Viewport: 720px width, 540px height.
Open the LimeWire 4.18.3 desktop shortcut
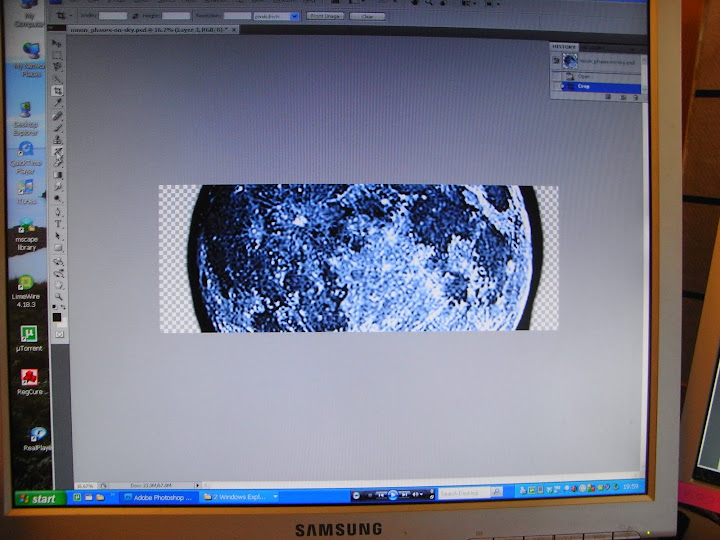[x=26, y=291]
